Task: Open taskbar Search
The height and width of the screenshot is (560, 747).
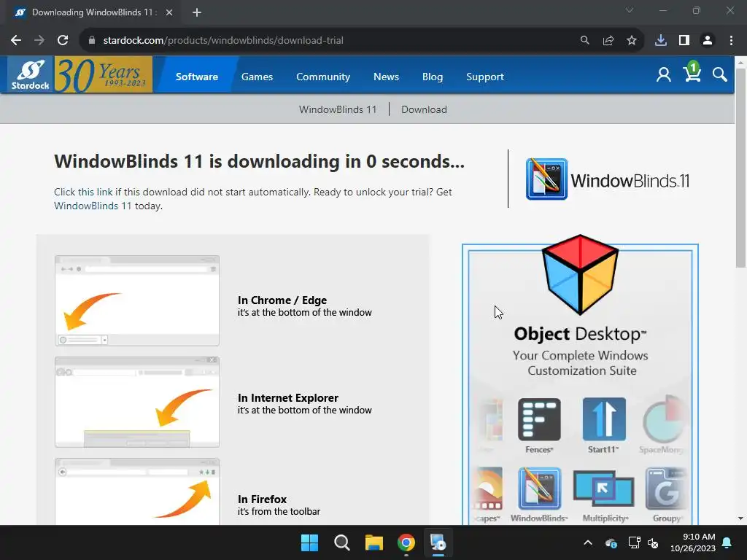Action: pos(341,542)
